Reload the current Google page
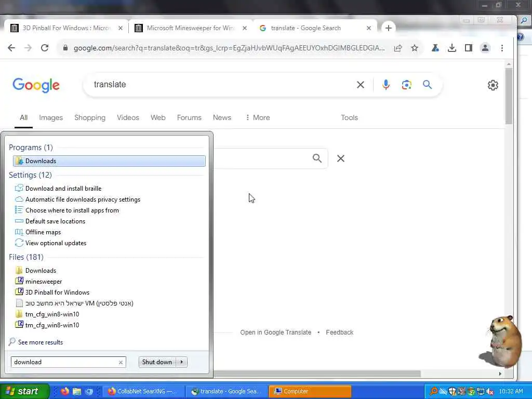The width and height of the screenshot is (532, 399). [45, 48]
